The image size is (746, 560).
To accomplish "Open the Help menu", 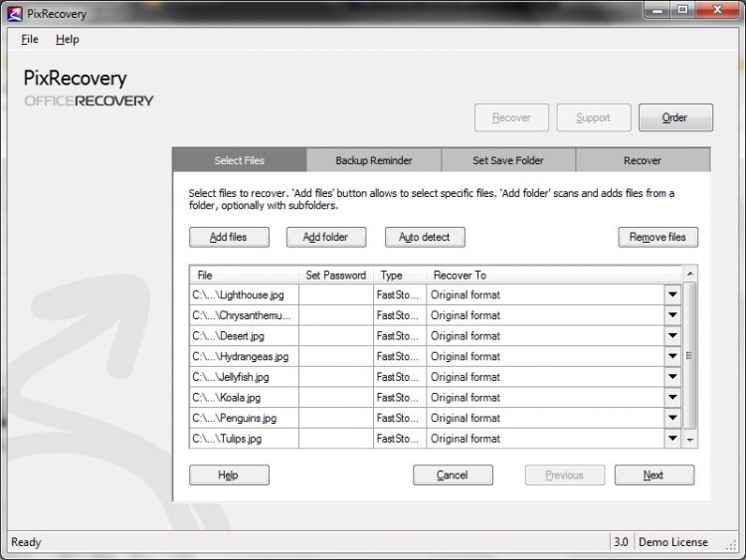I will [67, 40].
